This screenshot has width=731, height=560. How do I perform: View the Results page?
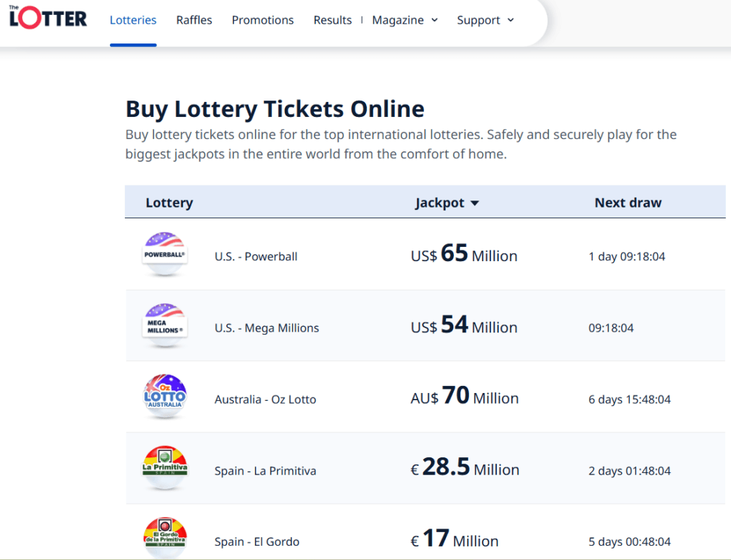(333, 20)
